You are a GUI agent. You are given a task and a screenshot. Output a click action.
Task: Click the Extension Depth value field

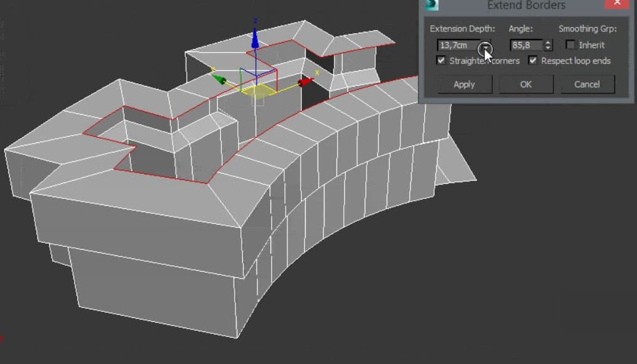[458, 45]
